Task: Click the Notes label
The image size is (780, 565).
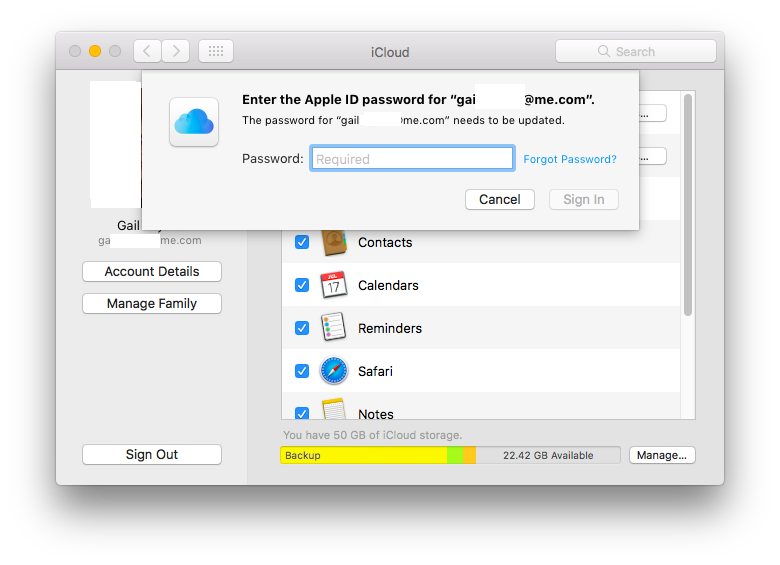Action: tap(376, 414)
